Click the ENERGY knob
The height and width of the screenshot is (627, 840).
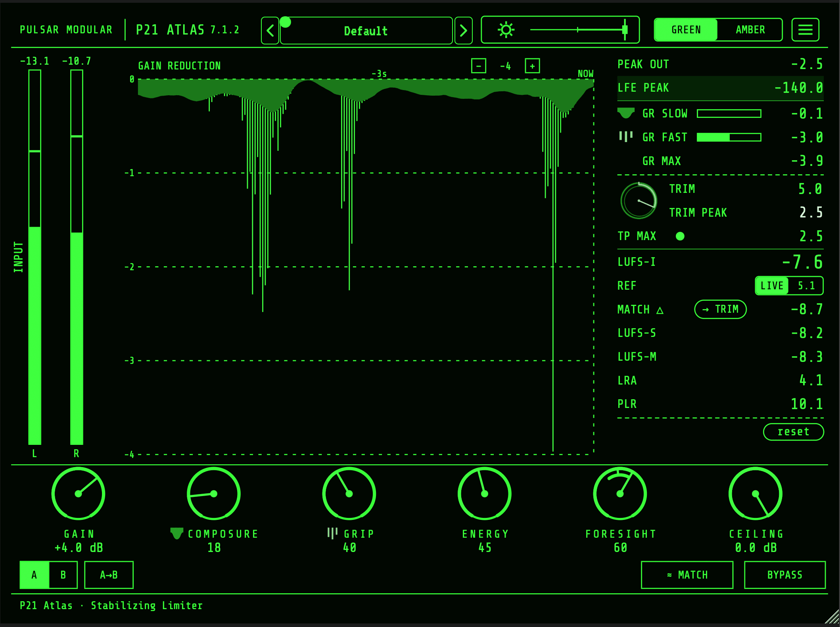[x=485, y=494]
